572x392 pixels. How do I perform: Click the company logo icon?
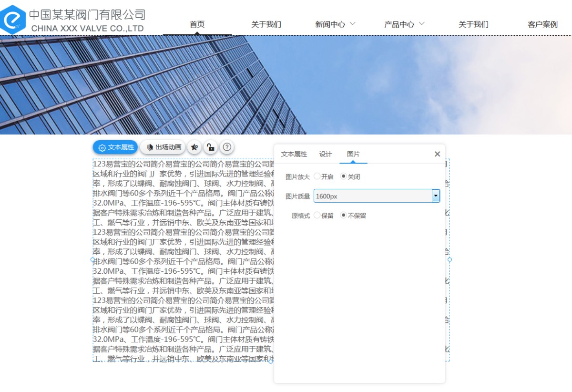[13, 19]
